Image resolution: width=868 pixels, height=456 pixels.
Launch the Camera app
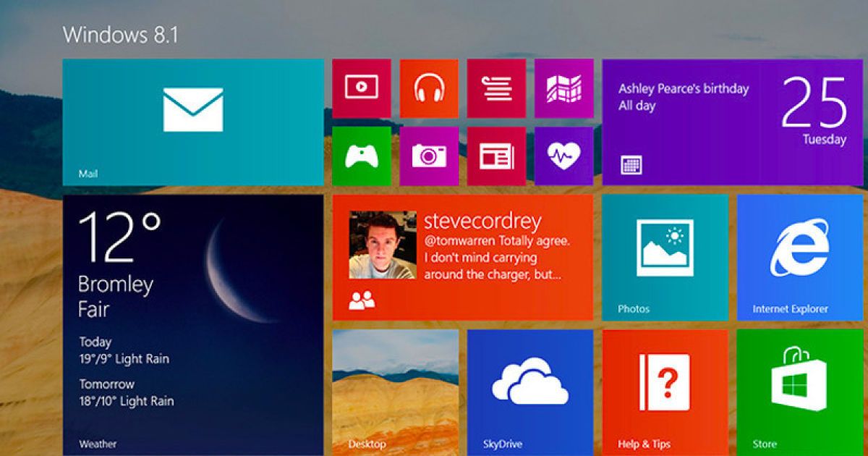(430, 158)
